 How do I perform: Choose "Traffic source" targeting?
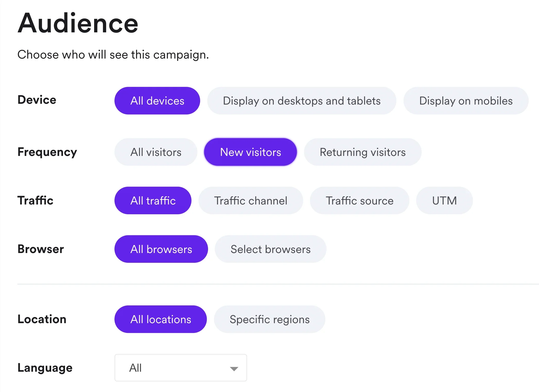tap(359, 201)
